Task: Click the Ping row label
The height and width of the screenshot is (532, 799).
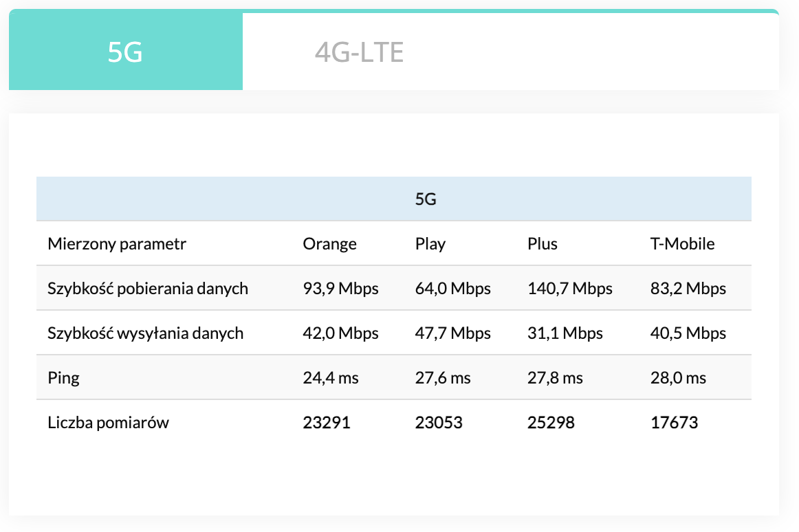Action: click(x=63, y=378)
